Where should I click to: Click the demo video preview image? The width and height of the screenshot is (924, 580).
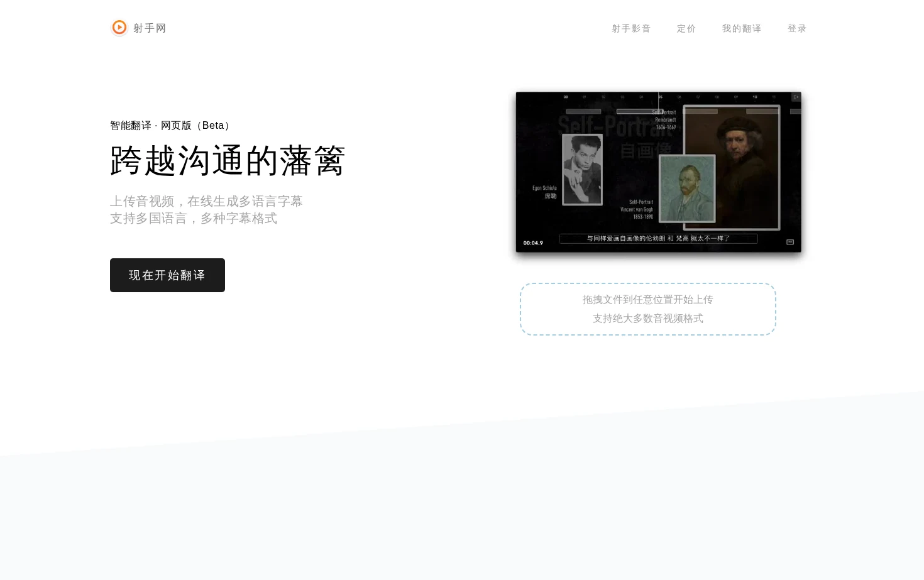[659, 172]
